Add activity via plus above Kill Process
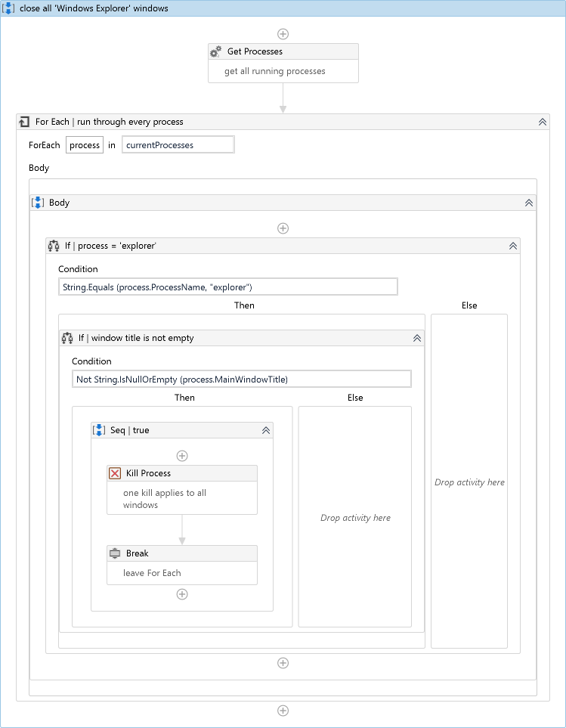Screen dimensions: 566x728 182,456
